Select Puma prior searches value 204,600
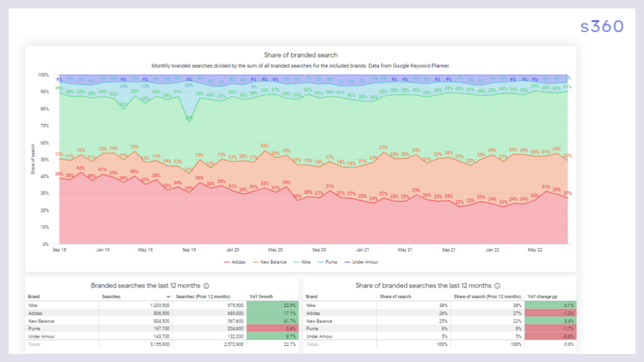644x362 pixels. tap(235, 328)
